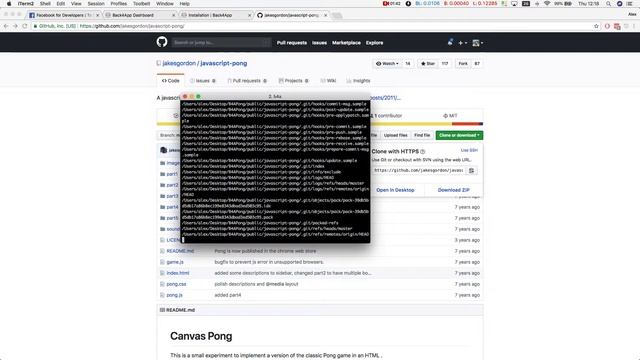This screenshot has width=640, height=360.
Task: Click the file icon beside game.js
Action: [162, 262]
